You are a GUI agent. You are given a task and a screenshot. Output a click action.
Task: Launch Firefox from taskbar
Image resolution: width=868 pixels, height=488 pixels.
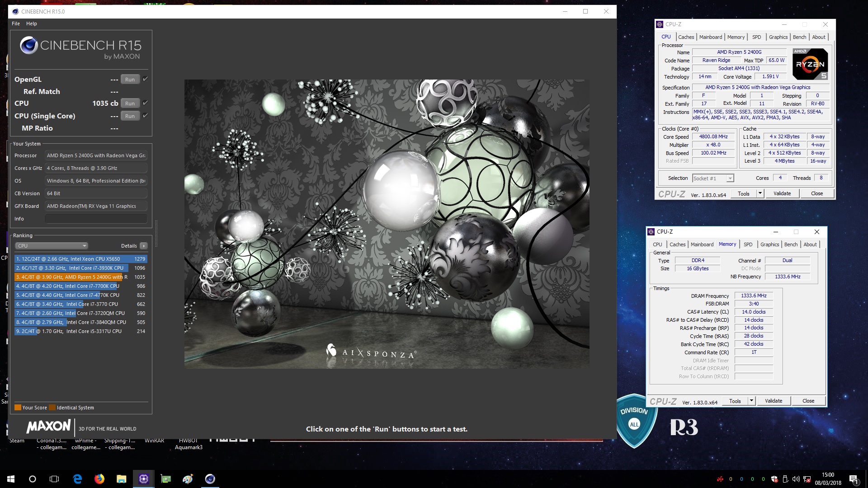point(99,479)
